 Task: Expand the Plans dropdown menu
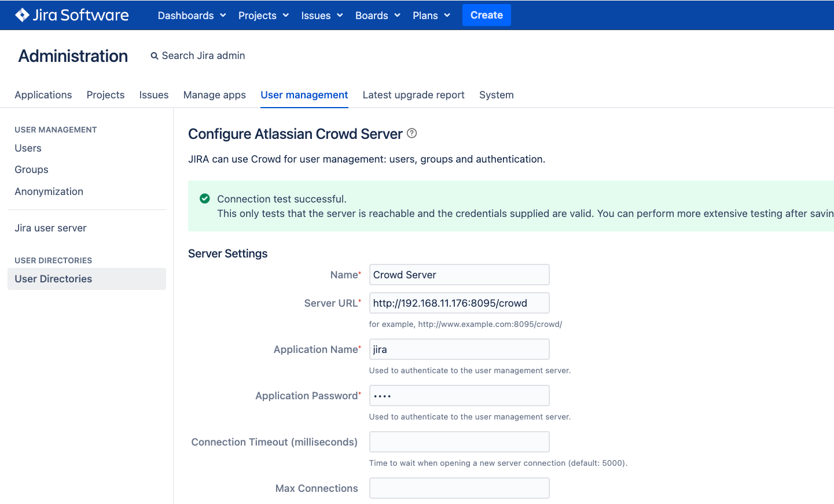click(431, 16)
